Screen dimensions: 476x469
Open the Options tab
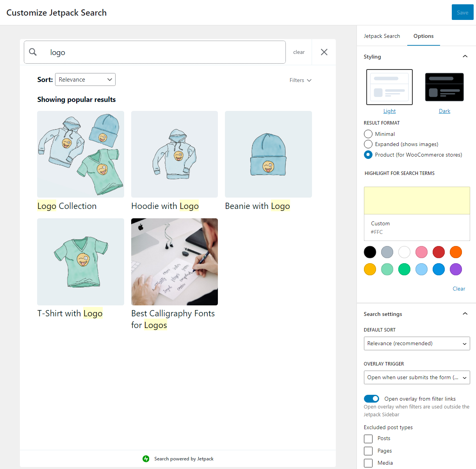pos(423,36)
